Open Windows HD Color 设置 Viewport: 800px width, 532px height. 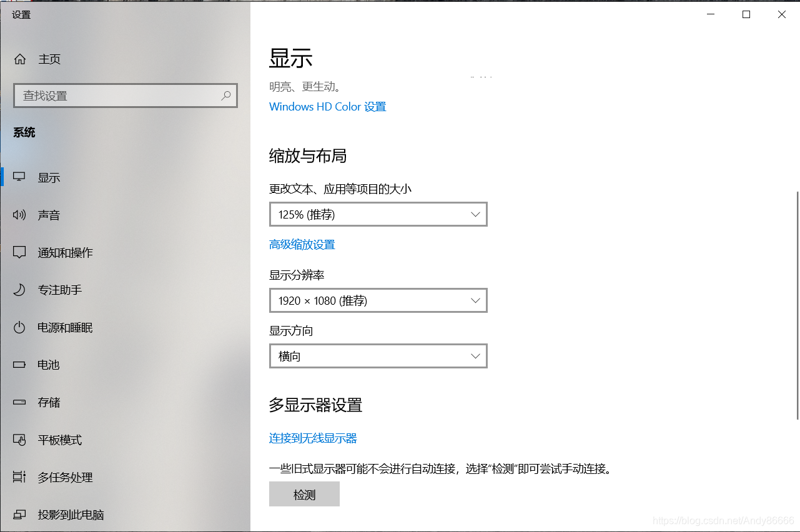[327, 106]
